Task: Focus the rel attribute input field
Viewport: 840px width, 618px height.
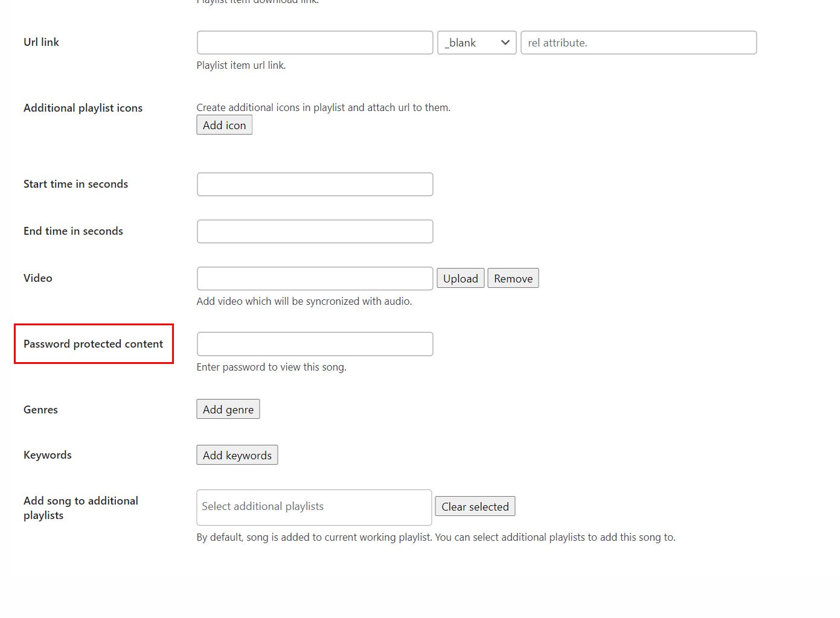Action: (x=638, y=43)
